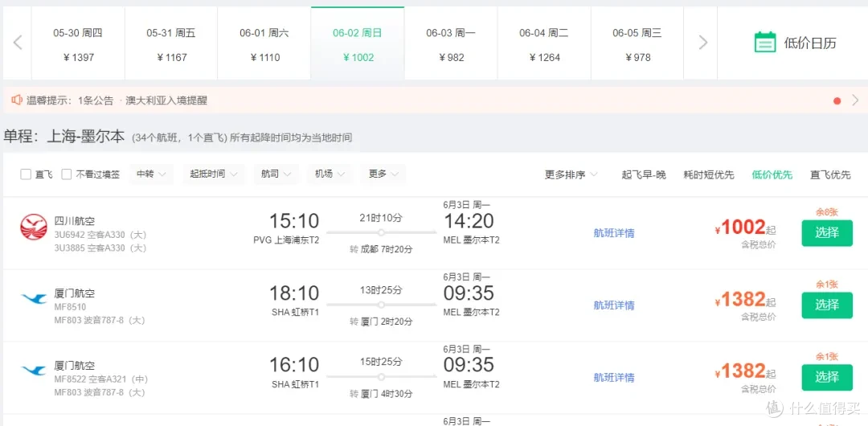This screenshot has width=868, height=426.
Task: Choose the 18:10 Xiamen Airlines flight
Action: click(x=827, y=305)
